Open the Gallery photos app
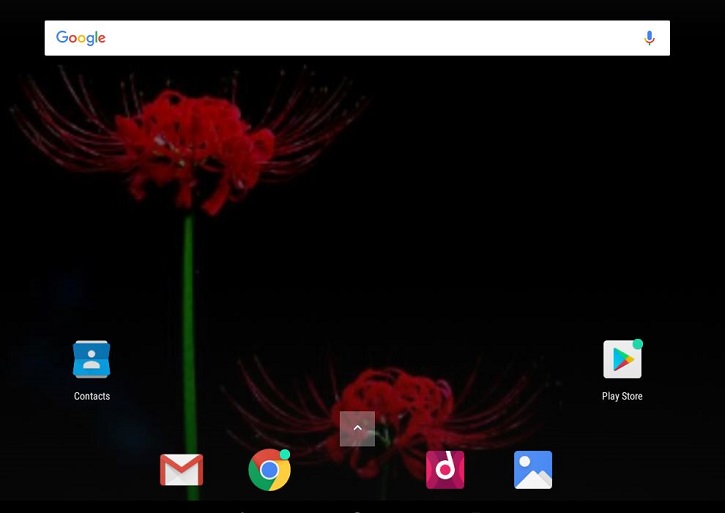The width and height of the screenshot is (725, 513). (x=533, y=469)
